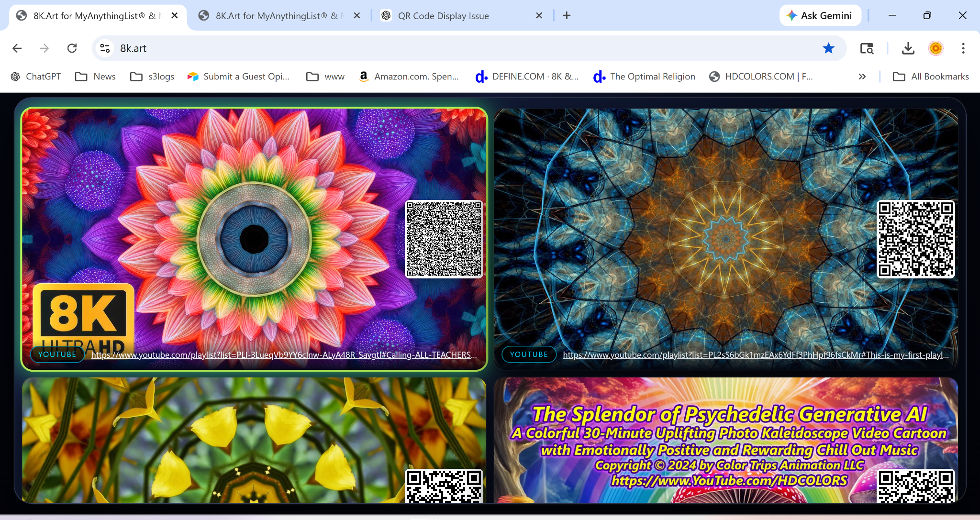
Task: Open The Optimal Religion bookmark
Action: point(644,77)
